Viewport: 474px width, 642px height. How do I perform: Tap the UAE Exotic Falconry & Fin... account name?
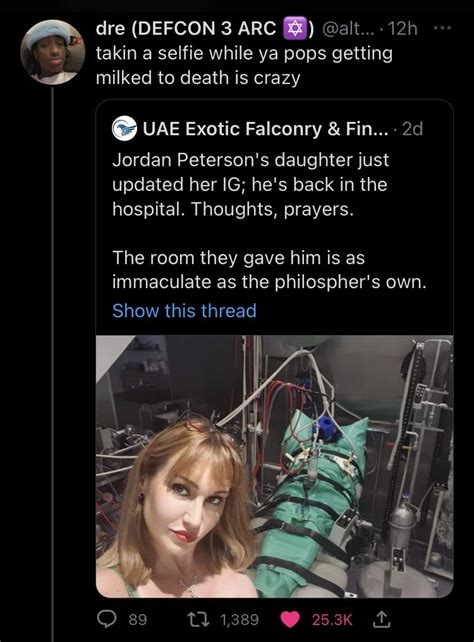265,129
